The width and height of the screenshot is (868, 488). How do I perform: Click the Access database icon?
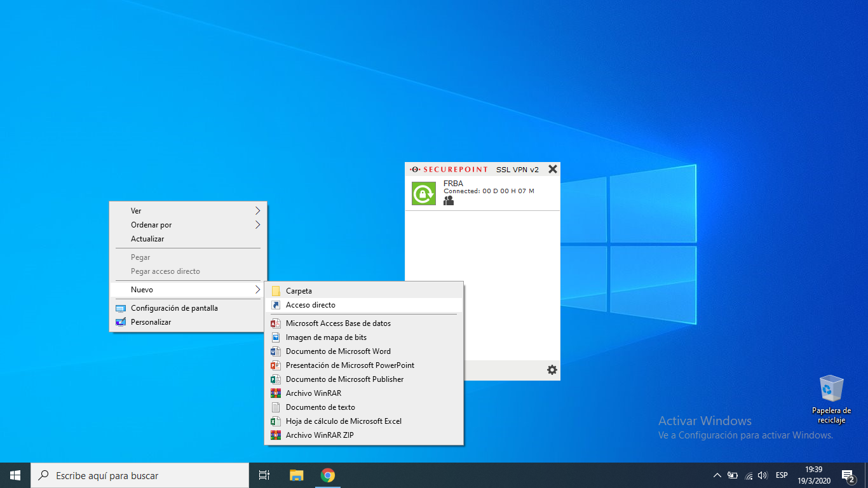tap(276, 323)
